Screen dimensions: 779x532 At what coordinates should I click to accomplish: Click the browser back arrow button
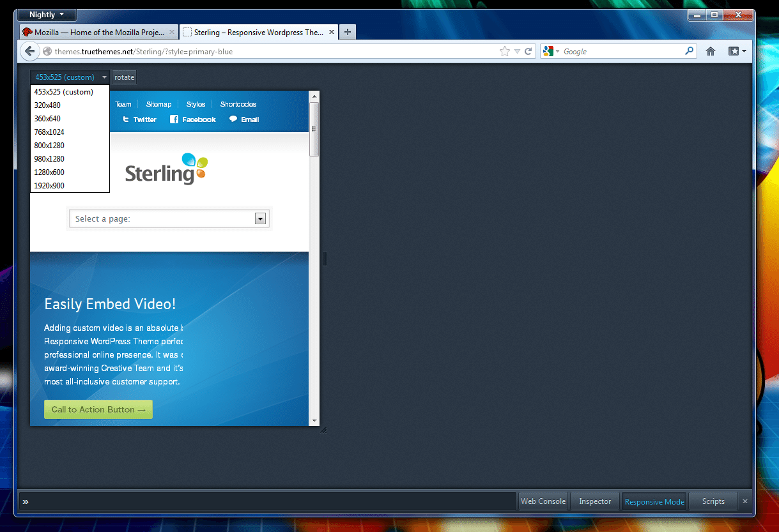29,52
